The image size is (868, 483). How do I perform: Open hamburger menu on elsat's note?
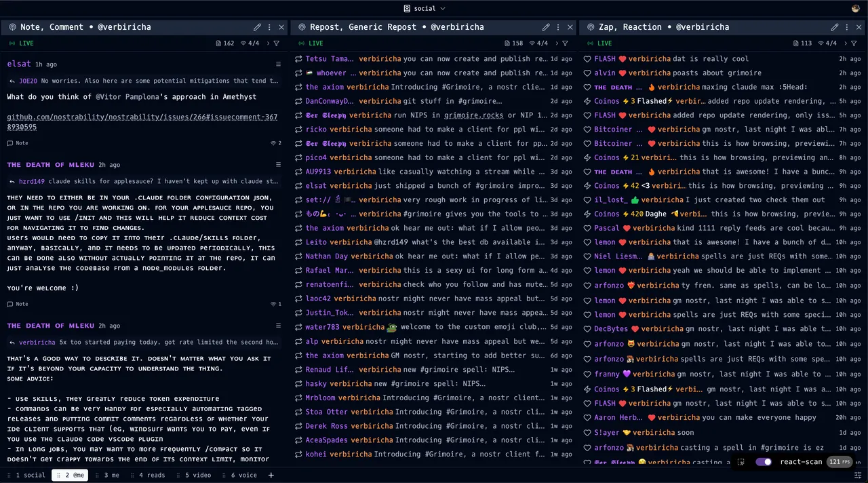[x=278, y=64]
